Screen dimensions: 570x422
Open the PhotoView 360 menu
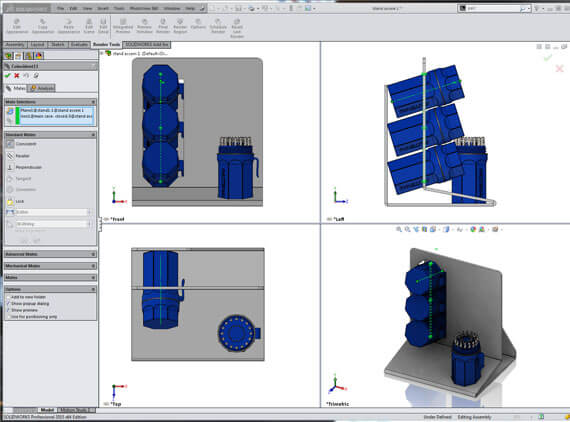[x=144, y=8]
